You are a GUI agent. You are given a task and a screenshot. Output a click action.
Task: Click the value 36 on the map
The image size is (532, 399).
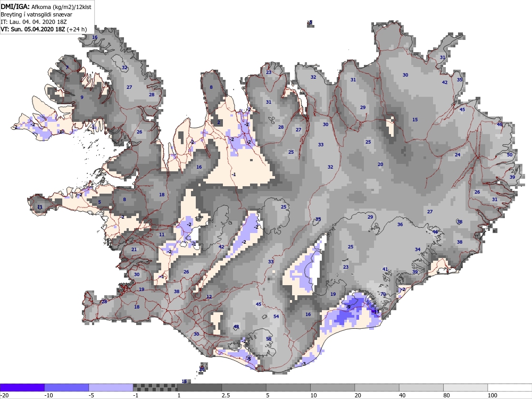(400, 225)
